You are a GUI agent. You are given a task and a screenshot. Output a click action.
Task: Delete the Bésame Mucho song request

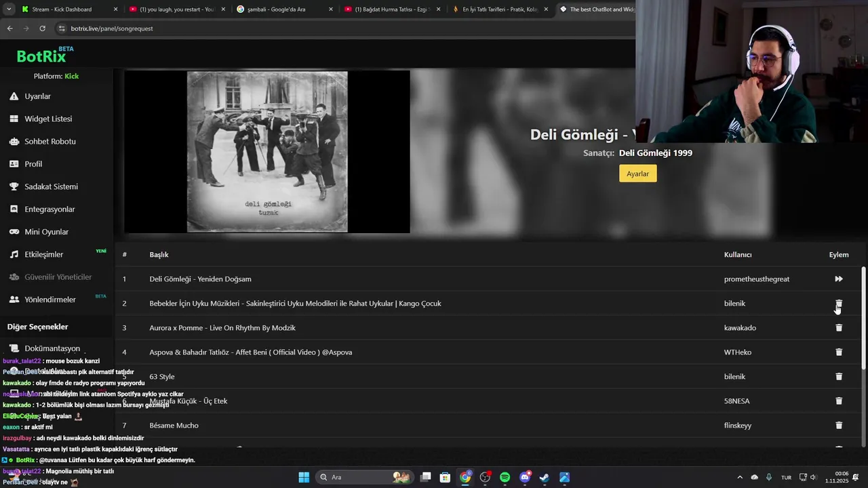click(x=839, y=425)
